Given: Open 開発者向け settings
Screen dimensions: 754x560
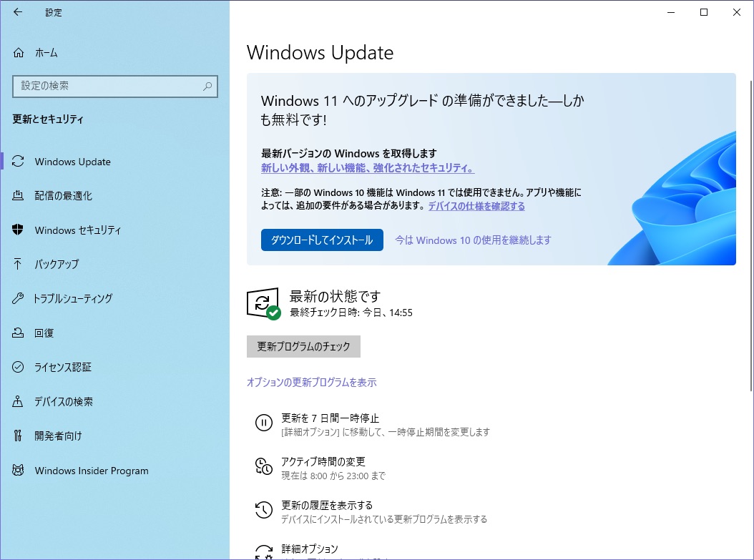Looking at the screenshot, I should coord(115,436).
